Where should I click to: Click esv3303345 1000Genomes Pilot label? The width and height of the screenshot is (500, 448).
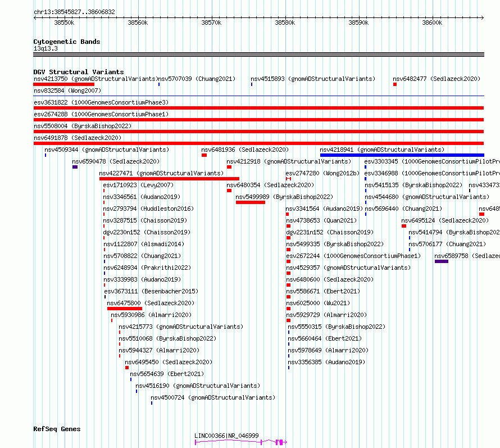click(x=432, y=161)
